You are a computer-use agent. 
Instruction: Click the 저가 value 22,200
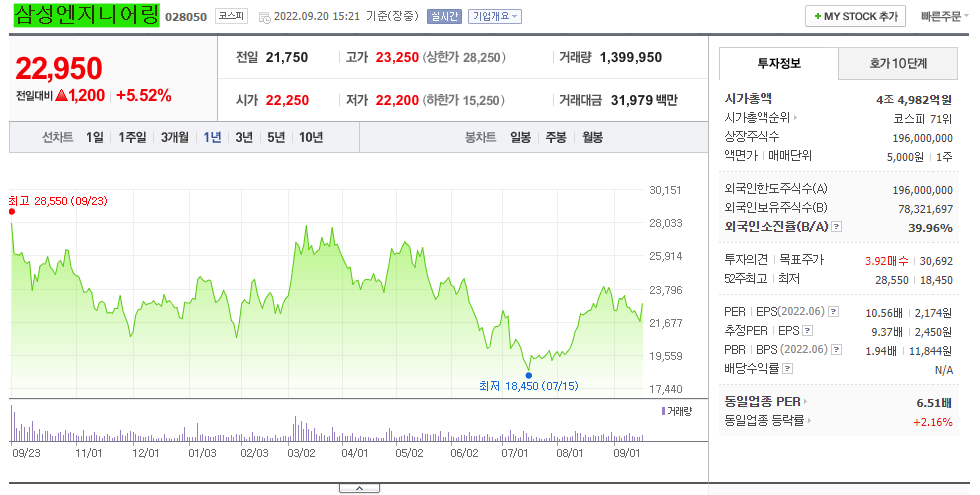(397, 100)
